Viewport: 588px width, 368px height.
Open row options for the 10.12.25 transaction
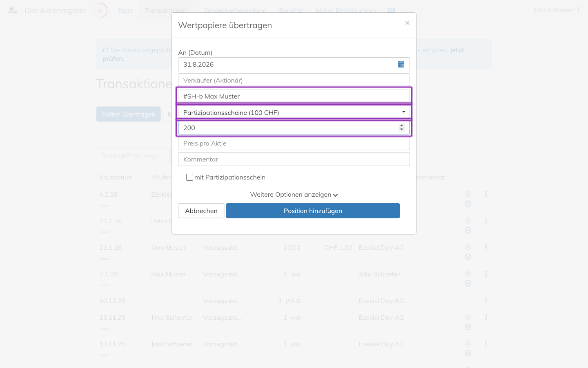[486, 301]
